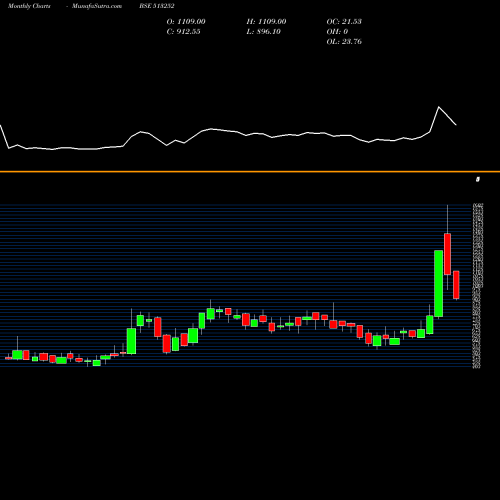Click the 'OH: 0' reading

coord(337,32)
